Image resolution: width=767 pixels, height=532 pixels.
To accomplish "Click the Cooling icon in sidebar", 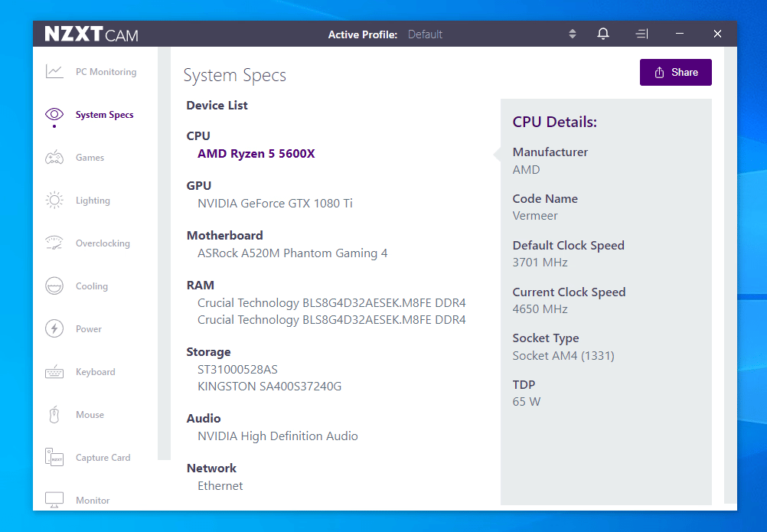I will point(54,286).
